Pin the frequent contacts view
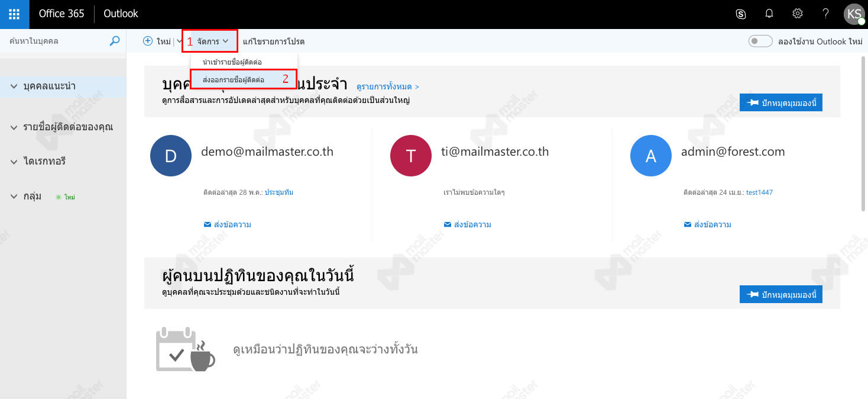868x399 pixels. pyautogui.click(x=781, y=102)
